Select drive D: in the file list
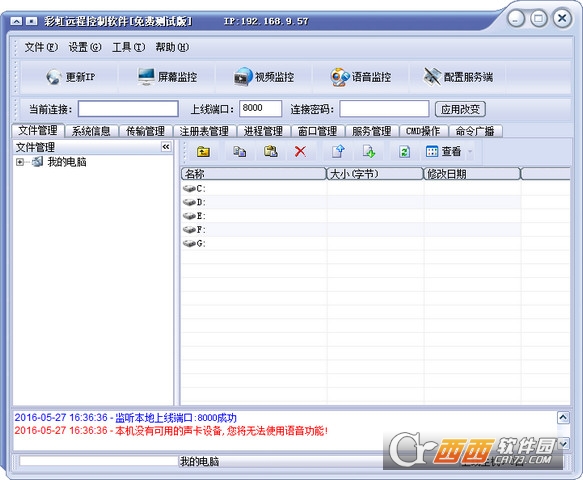Image resolution: width=583 pixels, height=480 pixels. [194, 203]
